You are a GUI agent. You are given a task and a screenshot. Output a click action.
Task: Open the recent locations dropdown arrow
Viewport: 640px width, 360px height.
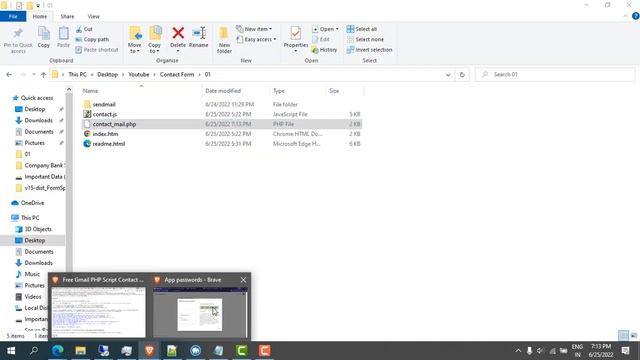33,74
